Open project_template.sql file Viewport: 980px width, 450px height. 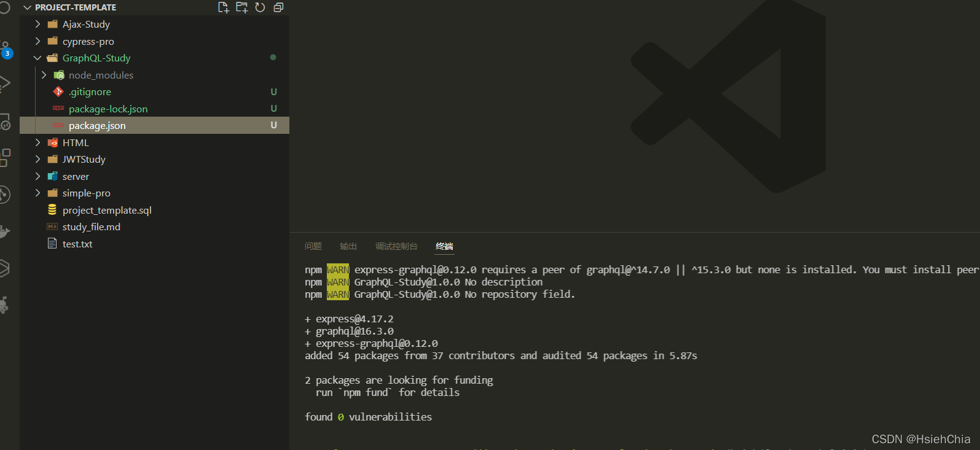107,211
